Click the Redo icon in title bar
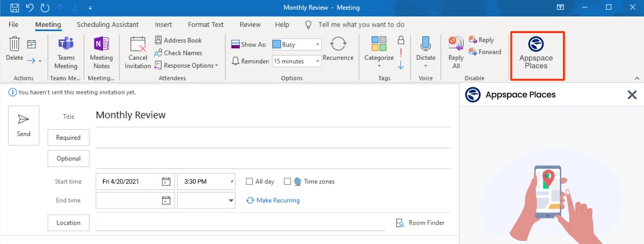Viewport: 644px width, 244px height. (44, 7)
